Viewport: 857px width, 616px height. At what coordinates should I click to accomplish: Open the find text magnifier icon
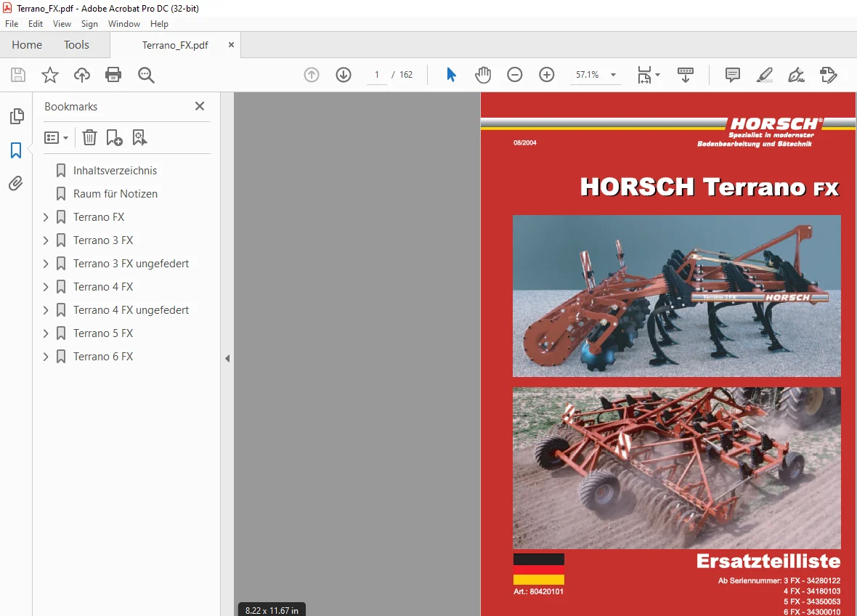tap(146, 75)
